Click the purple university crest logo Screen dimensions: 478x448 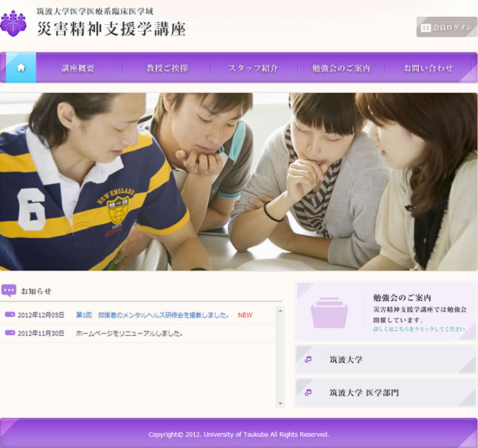[x=13, y=23]
